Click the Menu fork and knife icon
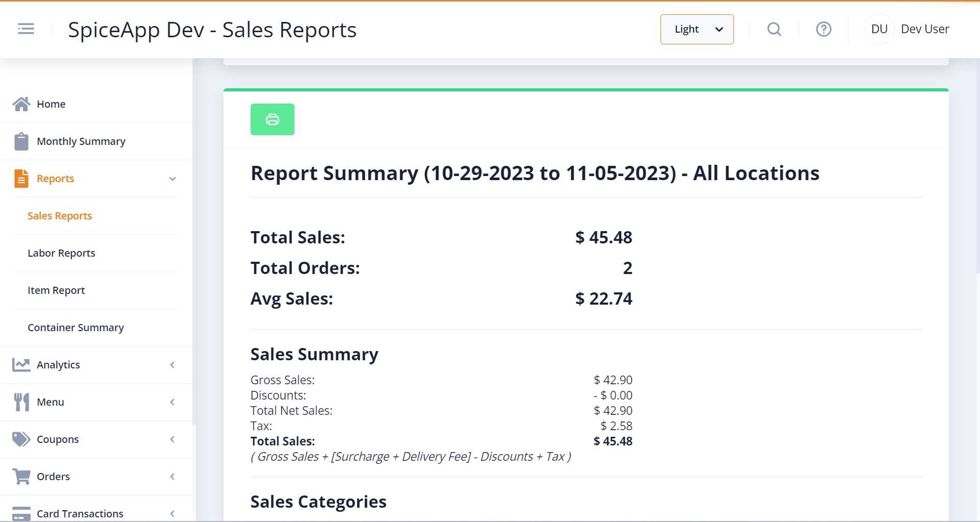Screen dimensions: 980x522 (x=21, y=402)
